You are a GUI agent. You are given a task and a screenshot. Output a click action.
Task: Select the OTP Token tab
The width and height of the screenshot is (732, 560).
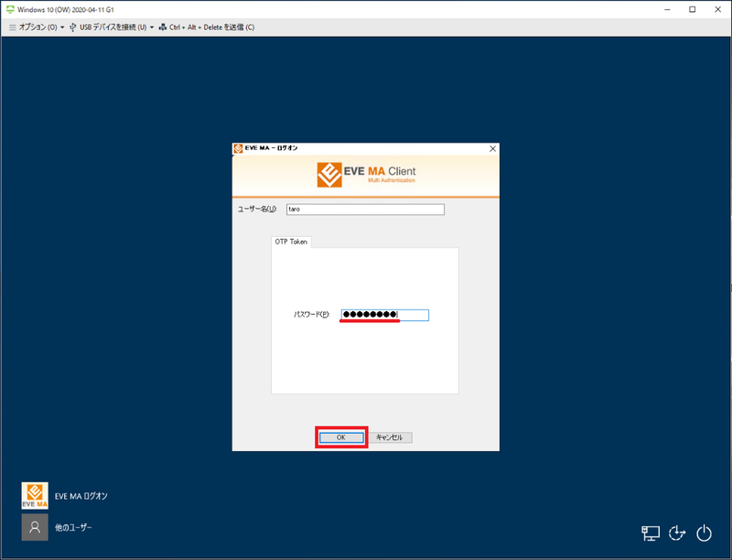(x=291, y=242)
